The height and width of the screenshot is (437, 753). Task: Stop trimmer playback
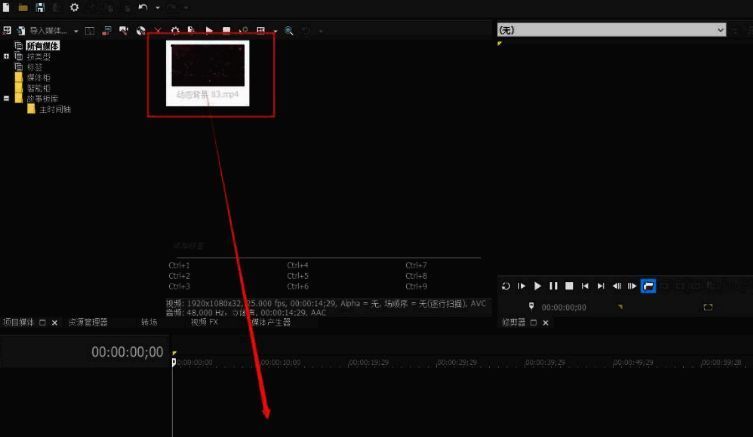click(x=569, y=286)
